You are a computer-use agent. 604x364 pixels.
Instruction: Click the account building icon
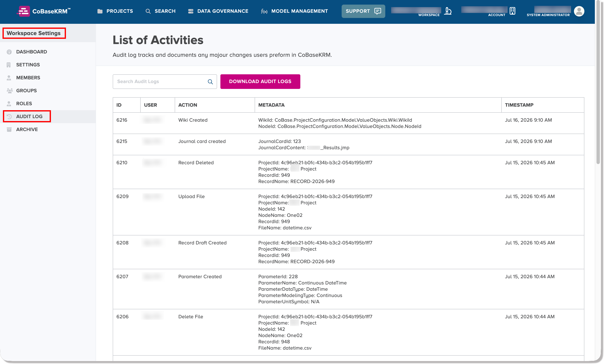(x=512, y=11)
